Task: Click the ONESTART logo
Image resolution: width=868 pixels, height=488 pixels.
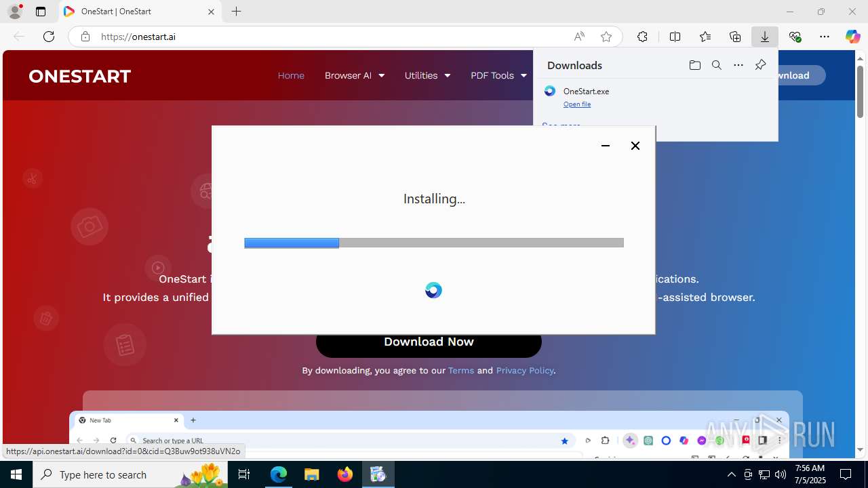Action: tap(80, 76)
